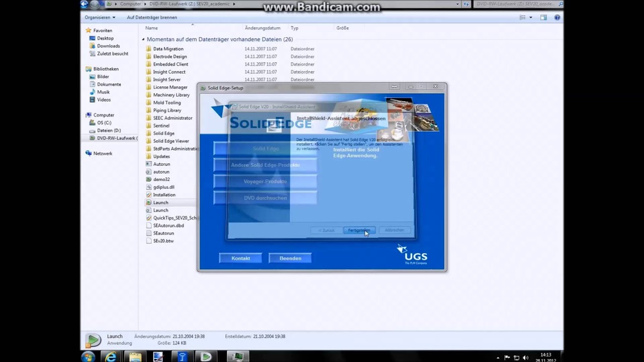This screenshot has width=644, height=362.
Task: Select the Musik library
Action: pos(103,92)
